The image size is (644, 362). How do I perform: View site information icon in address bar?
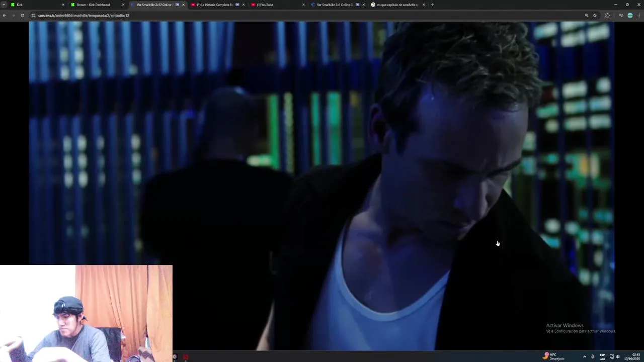pos(33,16)
